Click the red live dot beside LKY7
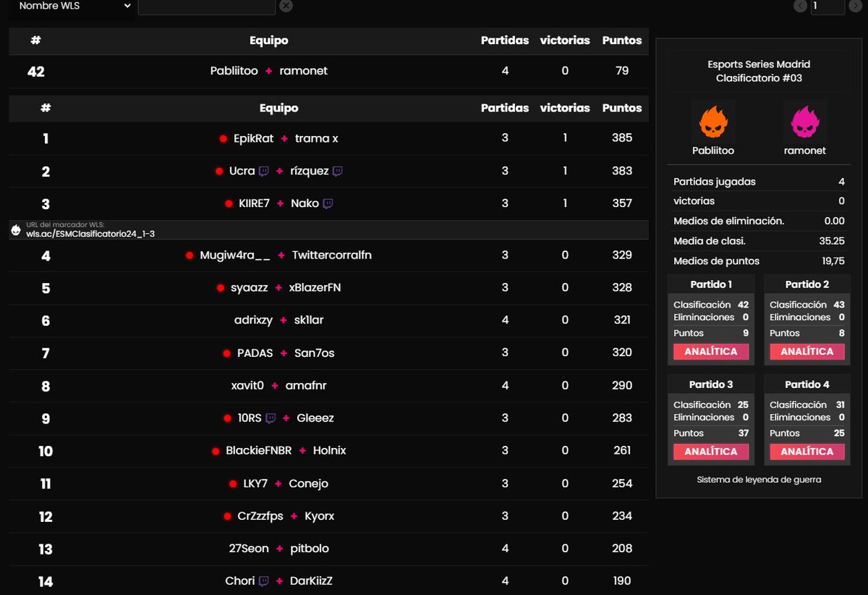868x595 pixels. tap(233, 484)
